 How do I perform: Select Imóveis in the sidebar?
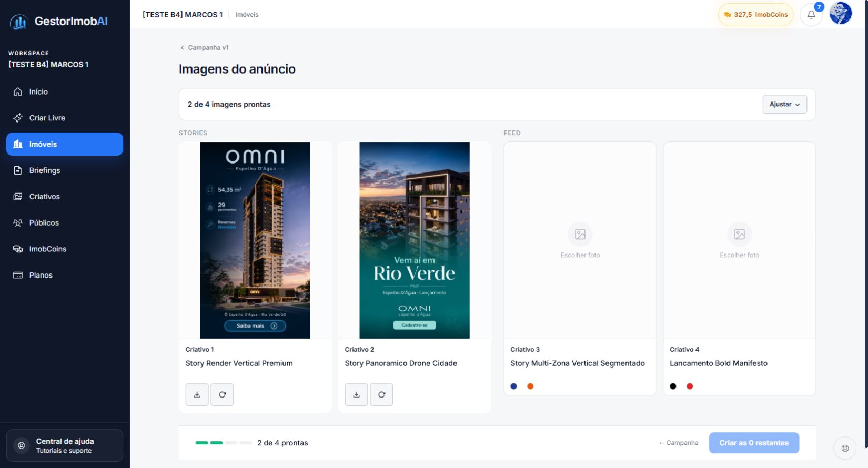[65, 144]
